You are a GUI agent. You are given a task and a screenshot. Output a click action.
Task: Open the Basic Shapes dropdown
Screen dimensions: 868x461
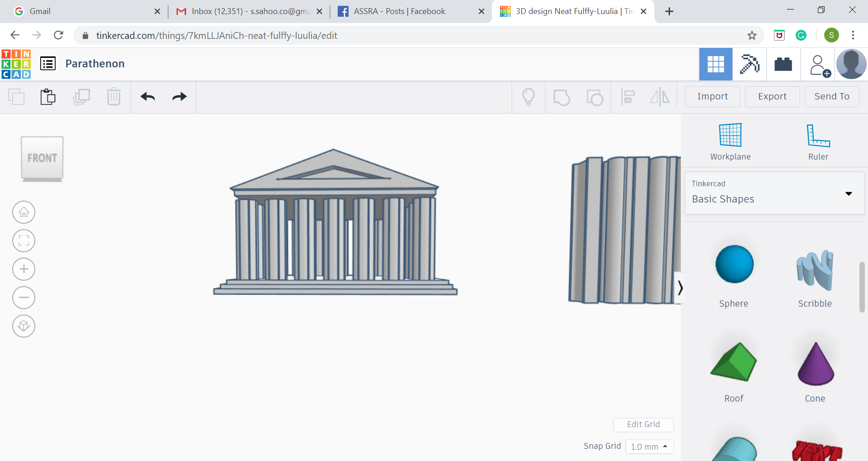point(774,193)
